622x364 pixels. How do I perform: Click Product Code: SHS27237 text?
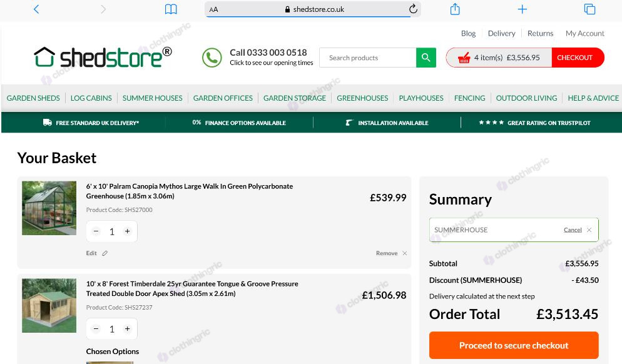click(x=119, y=307)
